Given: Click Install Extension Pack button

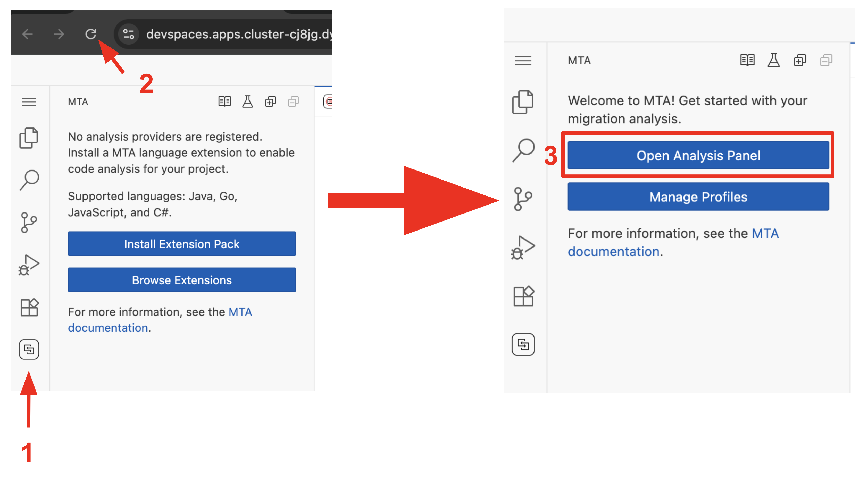Looking at the screenshot, I should [x=182, y=244].
